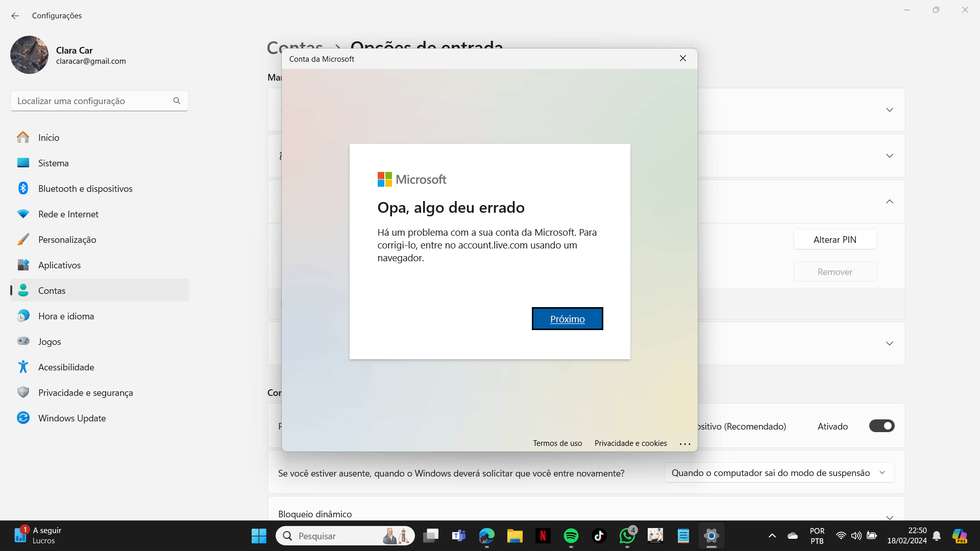Open Acessibilidade settings

66,367
